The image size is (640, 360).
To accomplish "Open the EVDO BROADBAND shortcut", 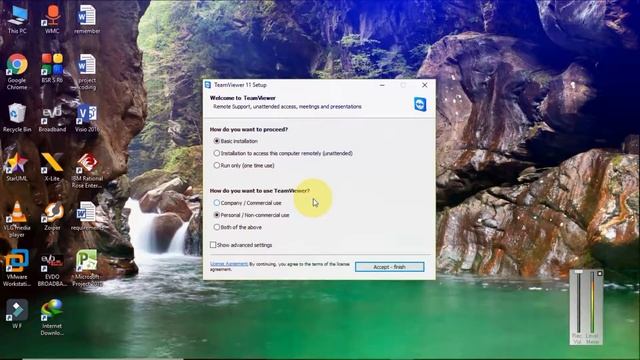I will click(x=52, y=270).
